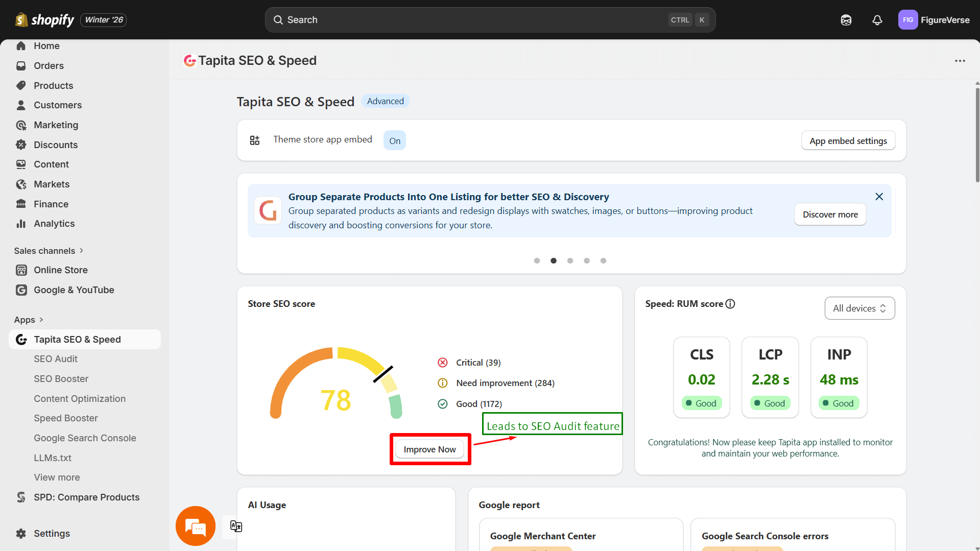This screenshot has width=980, height=551.
Task: Click the Good issues checkmark icon
Action: pos(443,404)
